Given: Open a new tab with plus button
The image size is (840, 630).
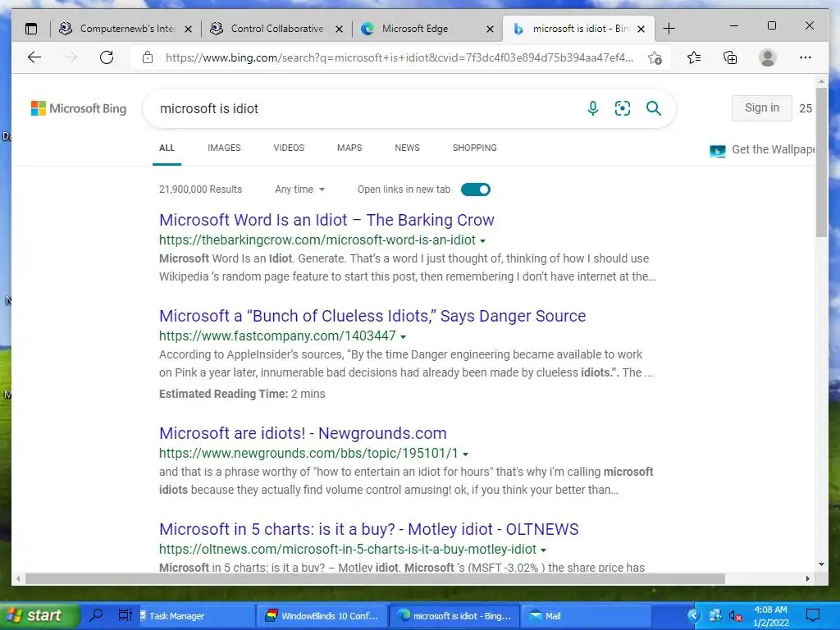Looking at the screenshot, I should coord(669,29).
